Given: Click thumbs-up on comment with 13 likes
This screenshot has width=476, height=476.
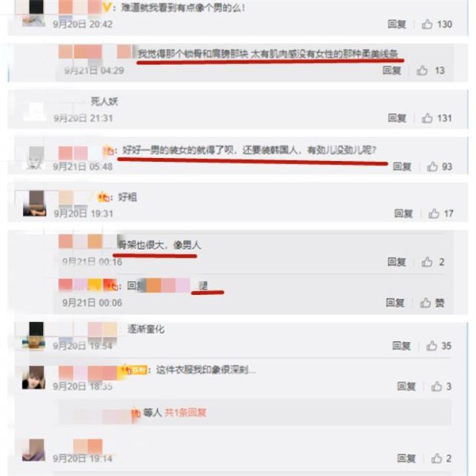Looking at the screenshot, I should pos(422,71).
